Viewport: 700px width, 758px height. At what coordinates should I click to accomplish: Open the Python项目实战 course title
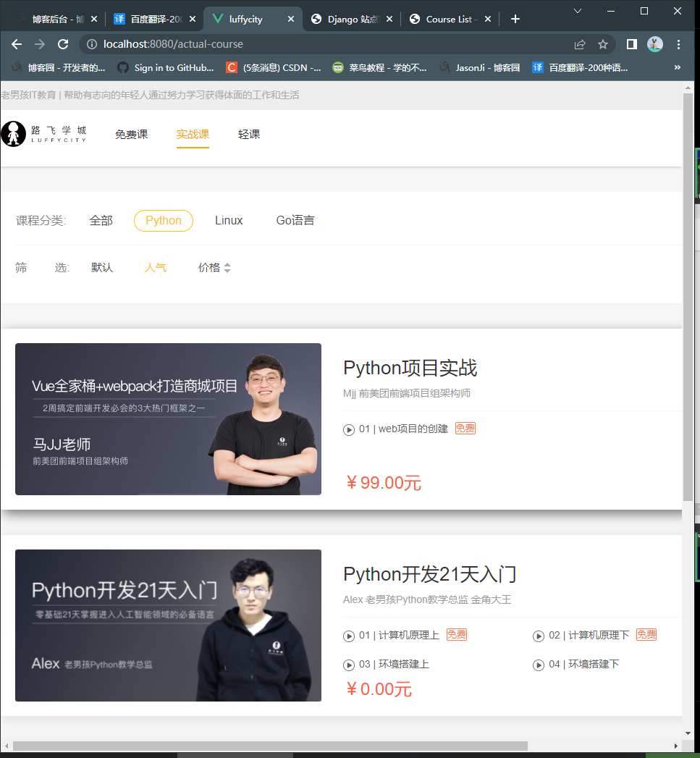[x=410, y=368]
